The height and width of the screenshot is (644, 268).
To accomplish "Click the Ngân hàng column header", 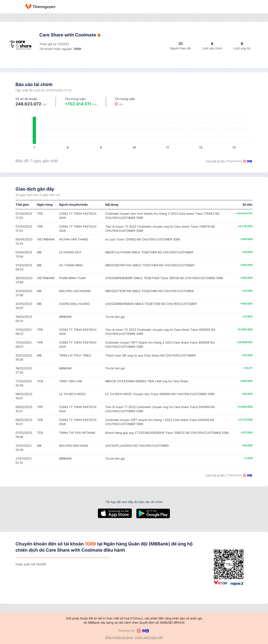I will click(45, 205).
